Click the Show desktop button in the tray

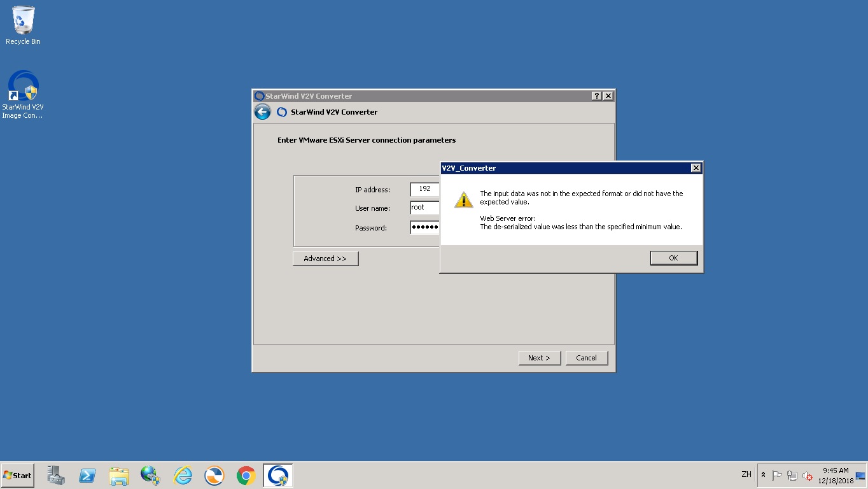861,476
